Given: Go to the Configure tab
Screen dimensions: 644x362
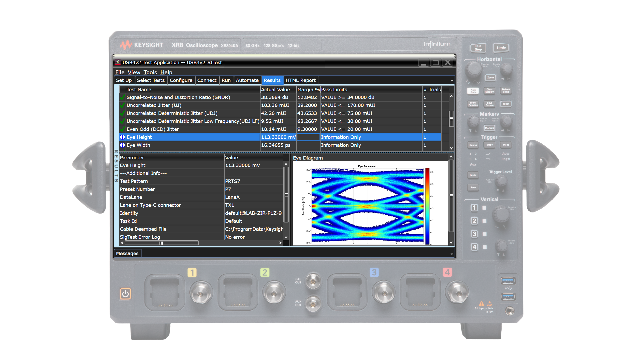Looking at the screenshot, I should (x=181, y=80).
